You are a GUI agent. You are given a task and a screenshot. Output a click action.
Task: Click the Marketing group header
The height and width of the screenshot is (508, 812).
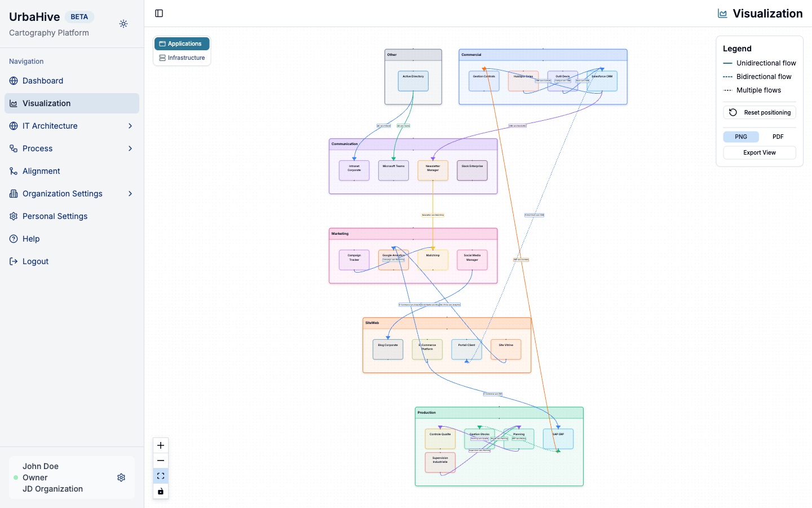pos(413,234)
